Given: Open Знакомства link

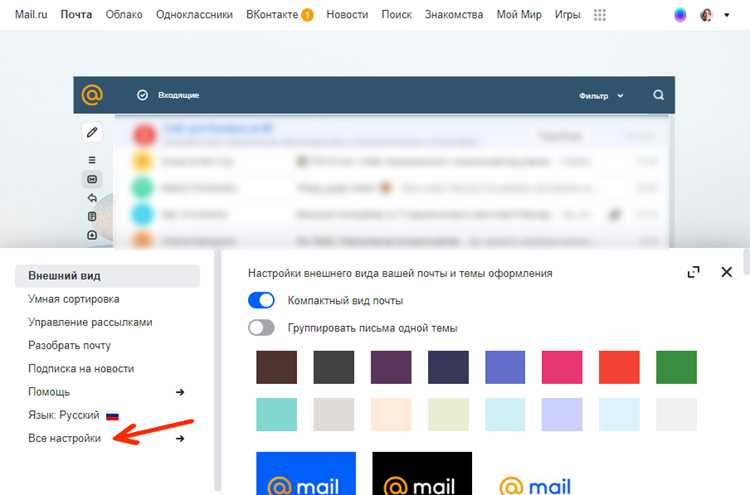Looking at the screenshot, I should 453,15.
